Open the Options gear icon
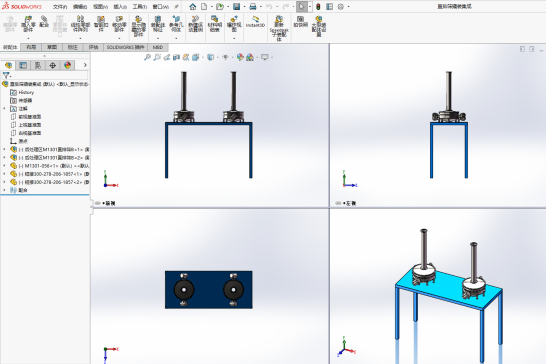The width and height of the screenshot is (546, 364). (341, 6)
